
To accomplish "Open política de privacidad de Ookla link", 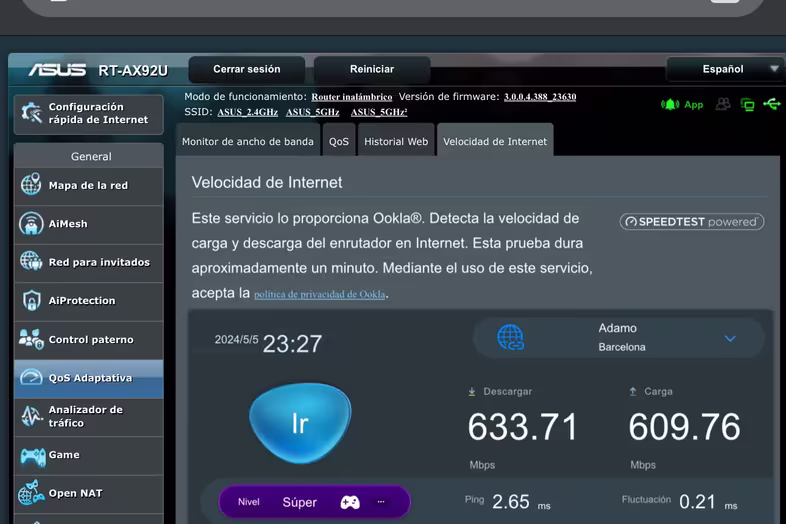I will pyautogui.click(x=320, y=294).
